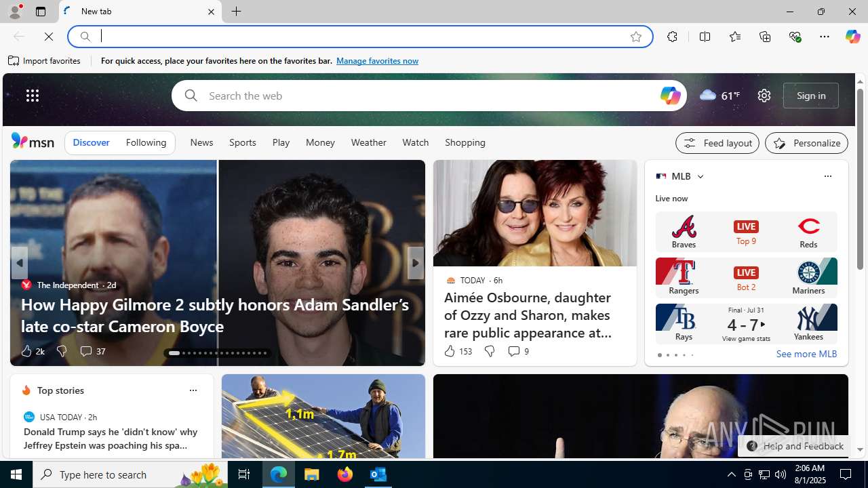Dislike the Aimée Osbourne story
Viewport: 868px width, 488px height.
490,351
